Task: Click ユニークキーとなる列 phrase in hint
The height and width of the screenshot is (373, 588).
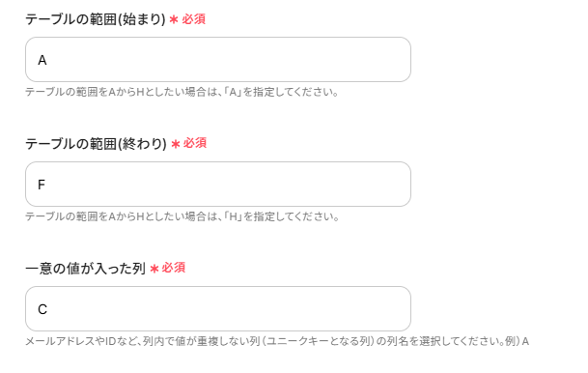Action: coord(319,341)
